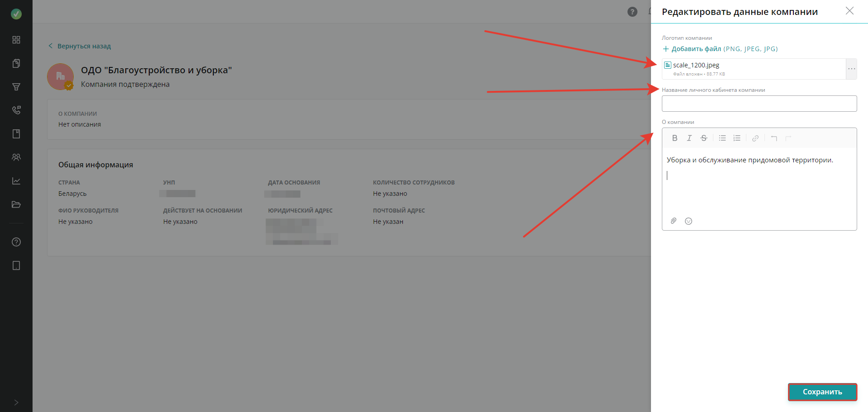The height and width of the screenshot is (412, 868).
Task: Attach a file with the paperclip icon
Action: 674,221
